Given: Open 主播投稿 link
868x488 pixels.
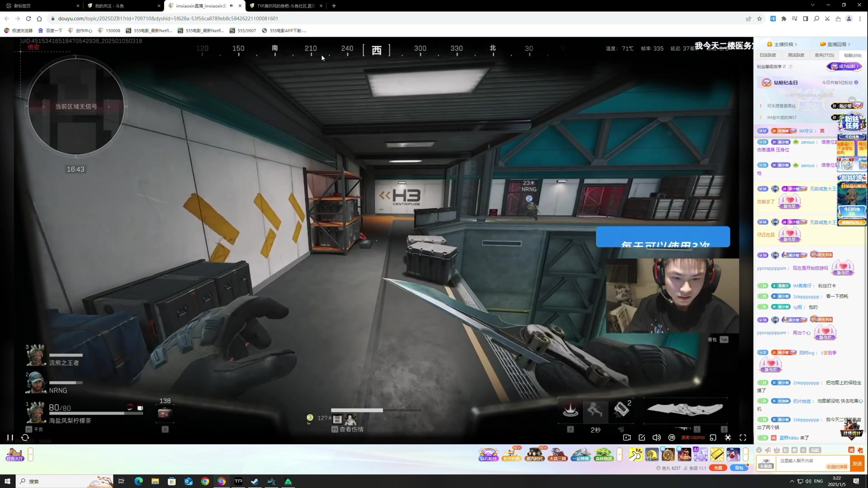Looking at the screenshot, I should click(782, 44).
